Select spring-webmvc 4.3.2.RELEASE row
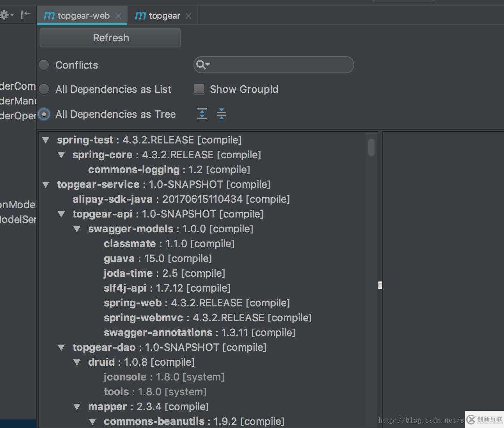 coord(208,318)
